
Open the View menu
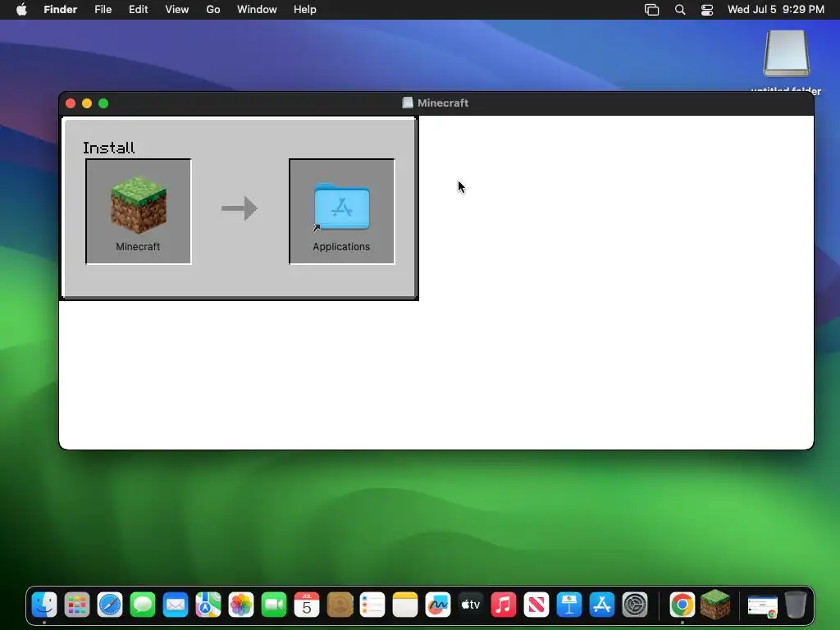pyautogui.click(x=177, y=9)
